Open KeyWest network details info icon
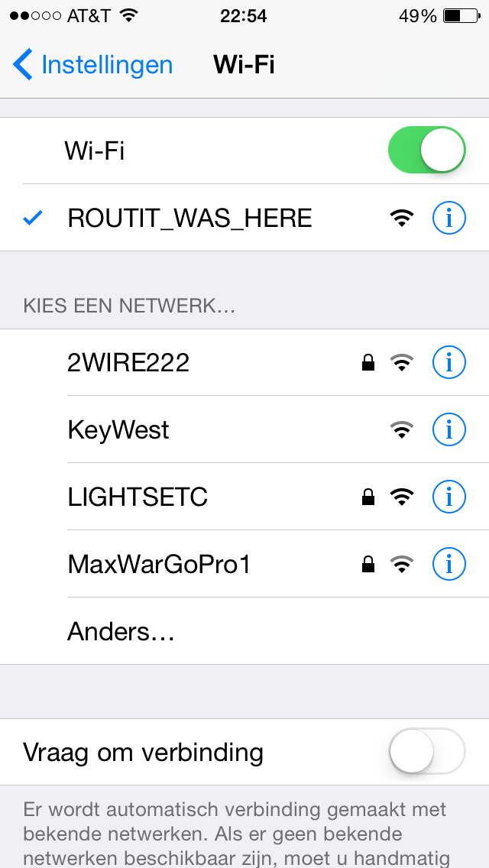 [449, 429]
